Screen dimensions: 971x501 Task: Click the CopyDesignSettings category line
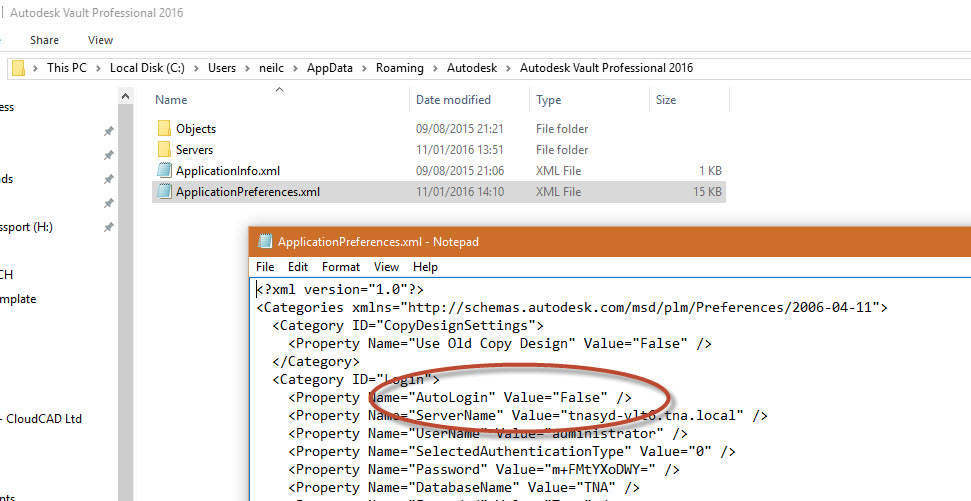[x=408, y=325]
